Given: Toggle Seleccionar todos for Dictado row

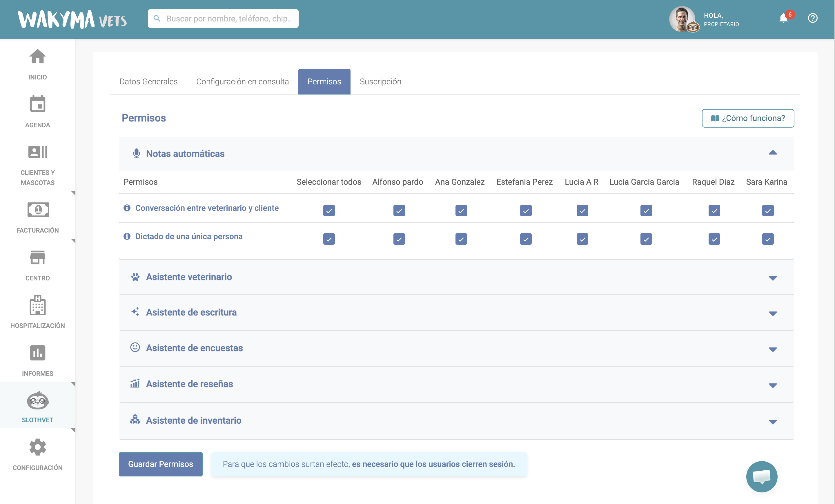Looking at the screenshot, I should point(329,239).
